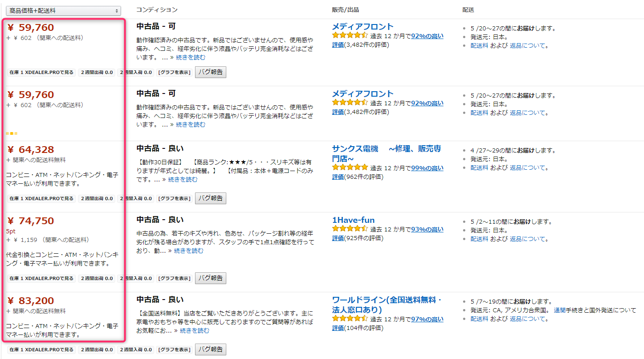
Task: Click 返品について in the 4/27〜29 delivery row
Action: coord(529,167)
